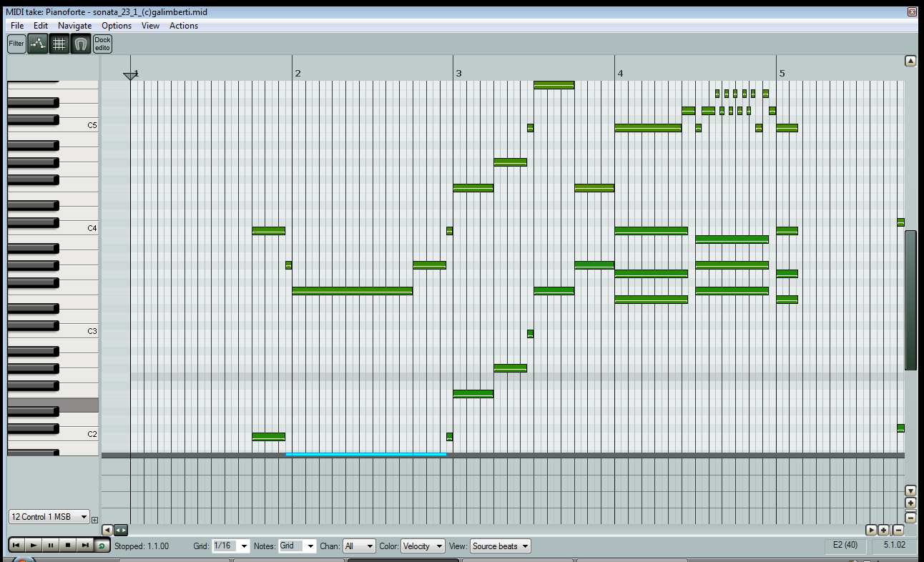Jump to start with rewind button

[x=16, y=546]
